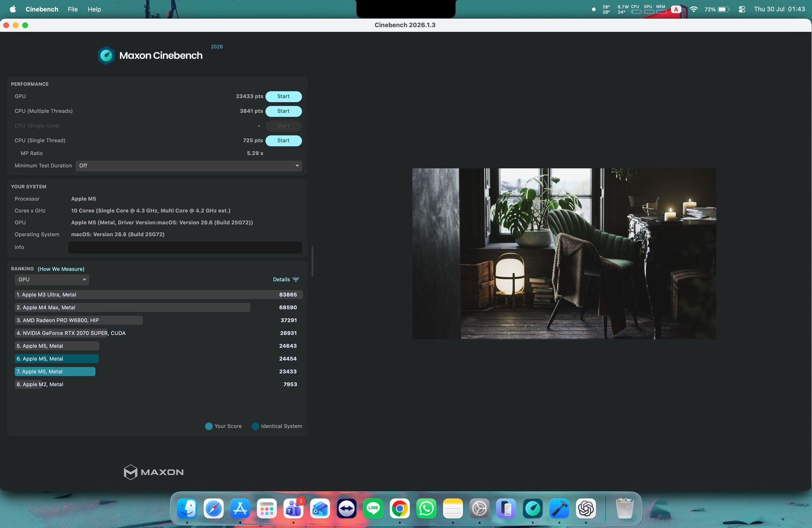812x528 pixels.
Task: Click the single-thread score '725 pts'
Action: point(253,140)
